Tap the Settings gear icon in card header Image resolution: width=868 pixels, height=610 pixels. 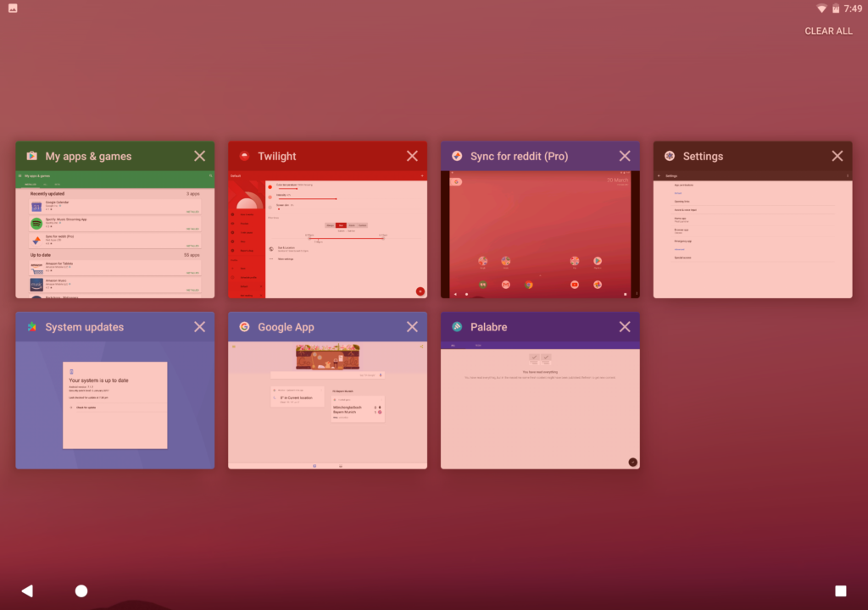coord(670,156)
